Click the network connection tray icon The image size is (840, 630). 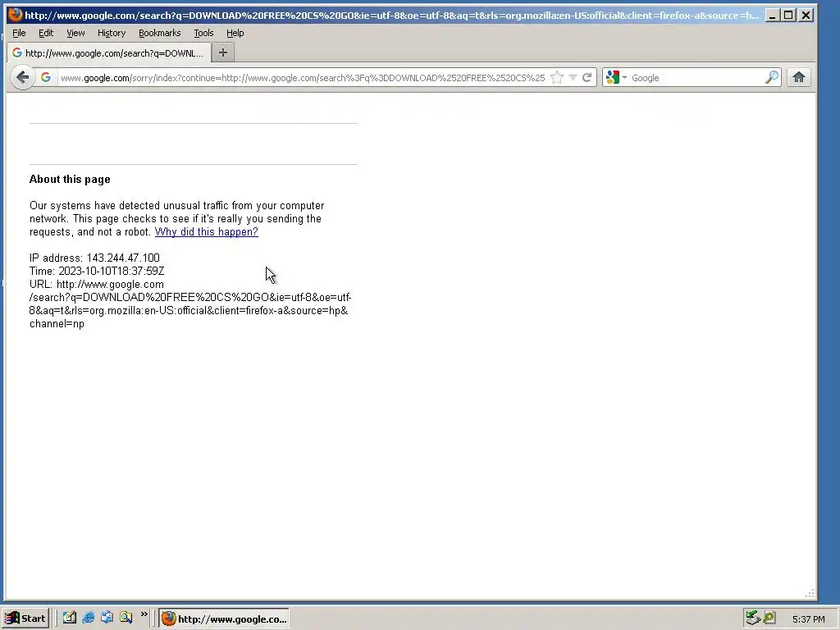click(753, 619)
